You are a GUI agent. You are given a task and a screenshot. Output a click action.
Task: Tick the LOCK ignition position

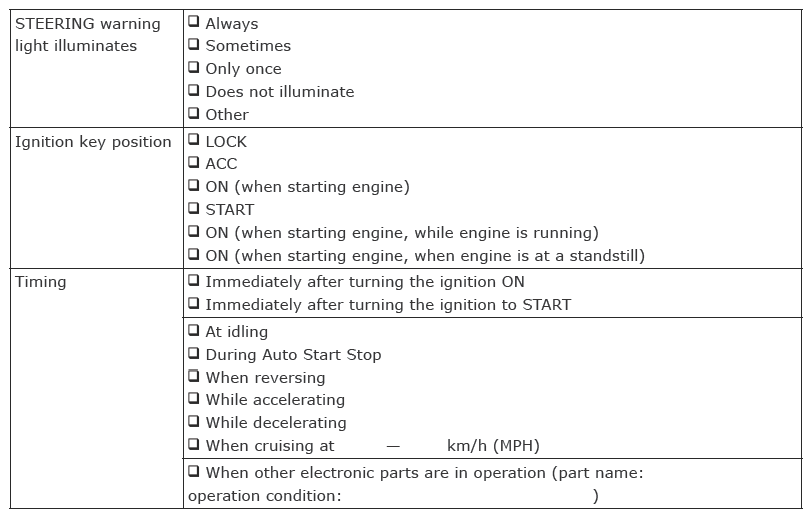[194, 140]
